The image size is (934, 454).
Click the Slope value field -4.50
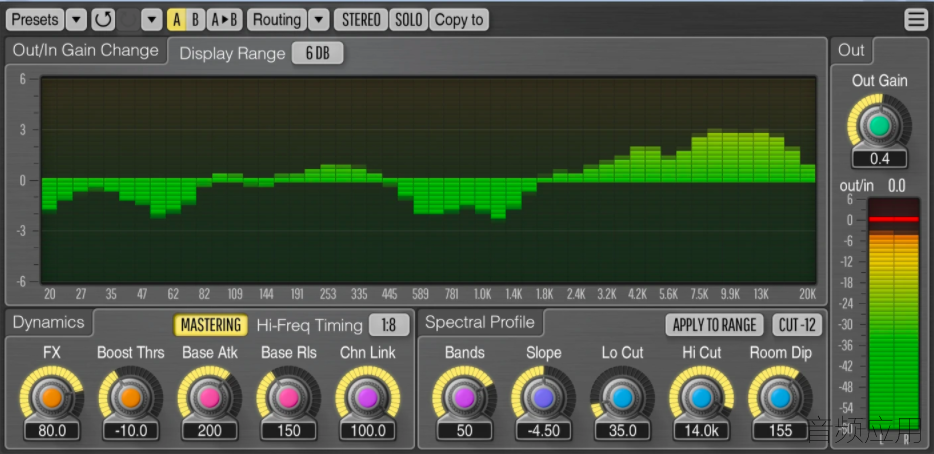pyautogui.click(x=544, y=430)
